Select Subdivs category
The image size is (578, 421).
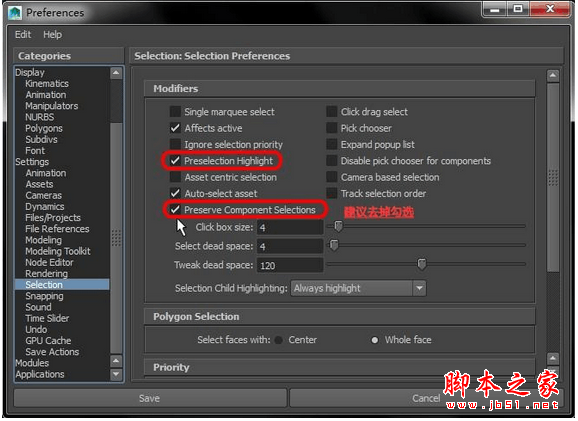pyautogui.click(x=41, y=139)
